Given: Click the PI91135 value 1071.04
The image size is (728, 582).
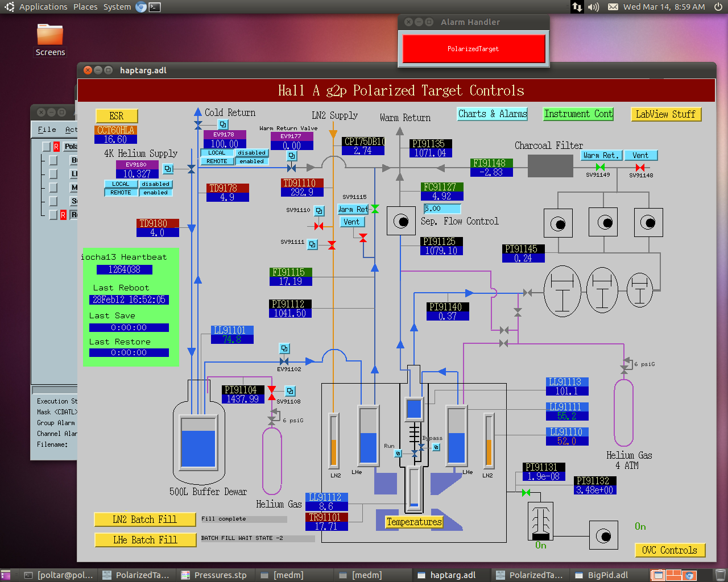Looking at the screenshot, I should (x=431, y=153).
